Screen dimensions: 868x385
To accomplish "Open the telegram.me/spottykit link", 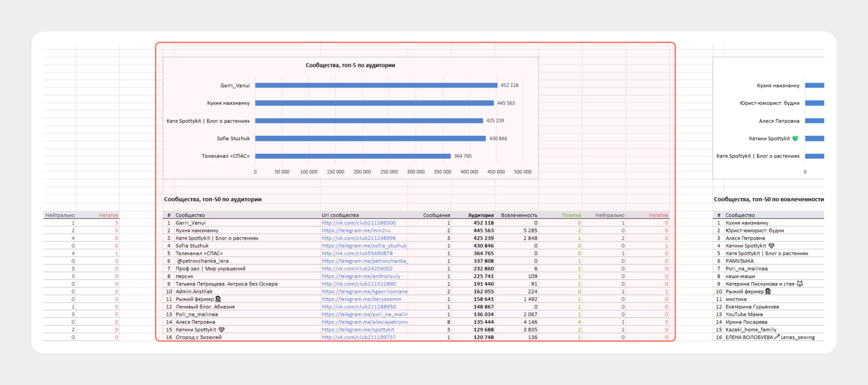I will click(x=358, y=330).
